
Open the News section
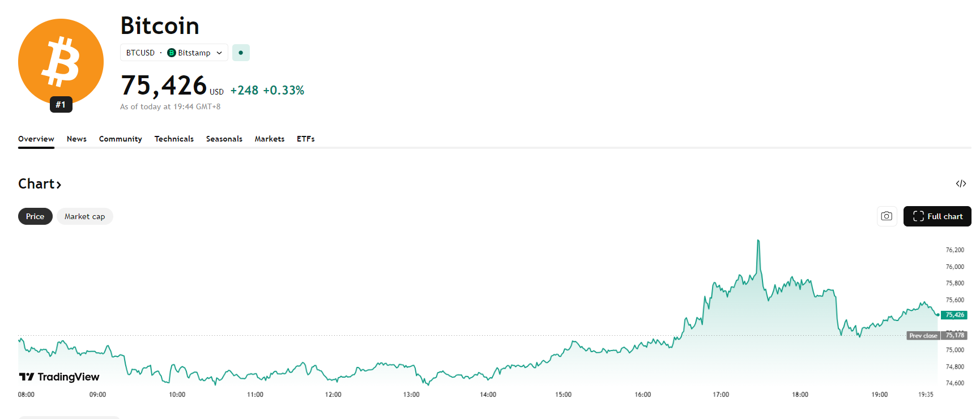[76, 139]
